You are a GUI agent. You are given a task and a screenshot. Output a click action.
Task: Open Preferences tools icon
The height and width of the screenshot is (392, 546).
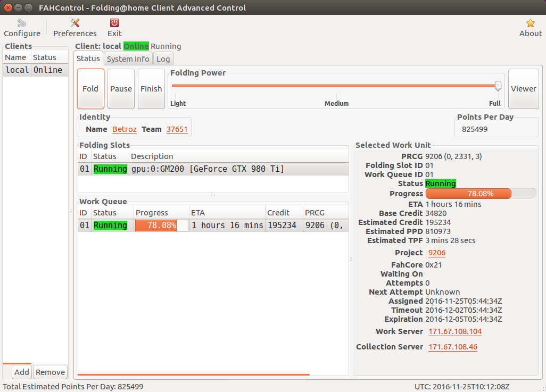75,23
